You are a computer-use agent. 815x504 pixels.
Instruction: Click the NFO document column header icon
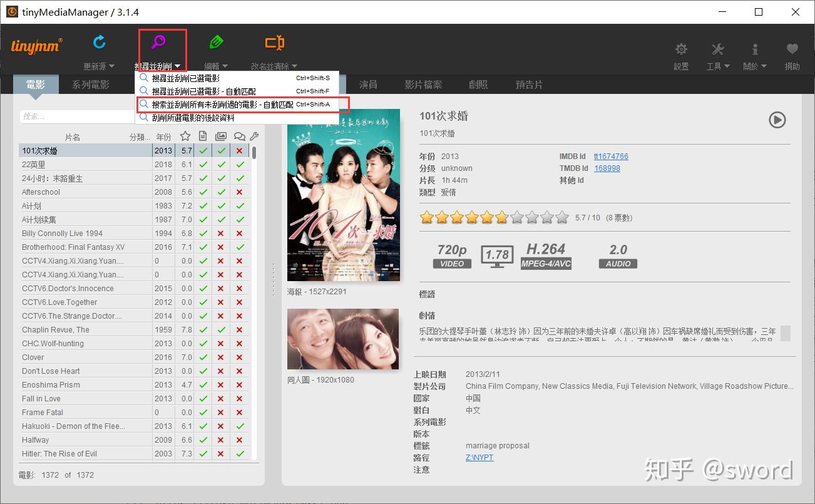(x=203, y=135)
